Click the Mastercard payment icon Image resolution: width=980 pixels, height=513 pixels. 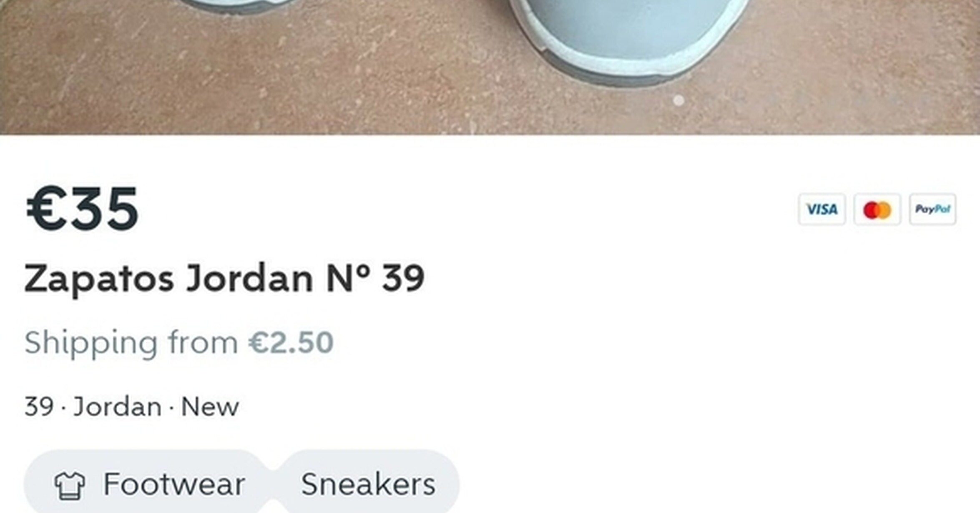(x=877, y=209)
